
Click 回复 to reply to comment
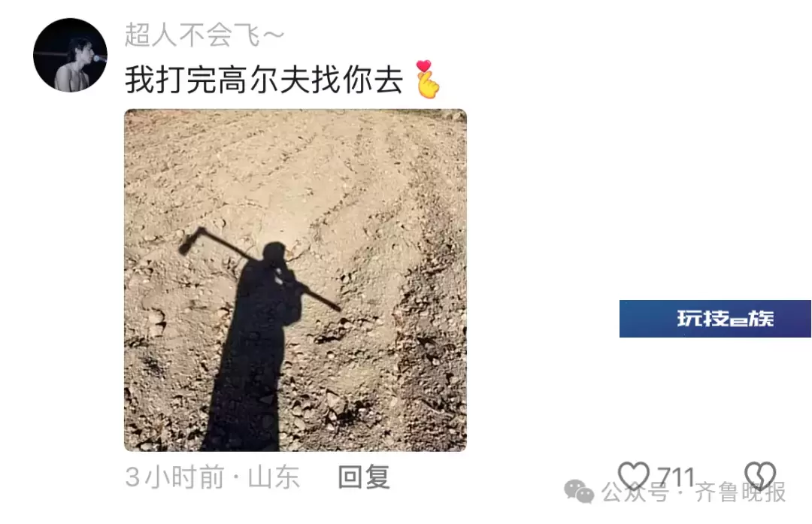point(364,477)
